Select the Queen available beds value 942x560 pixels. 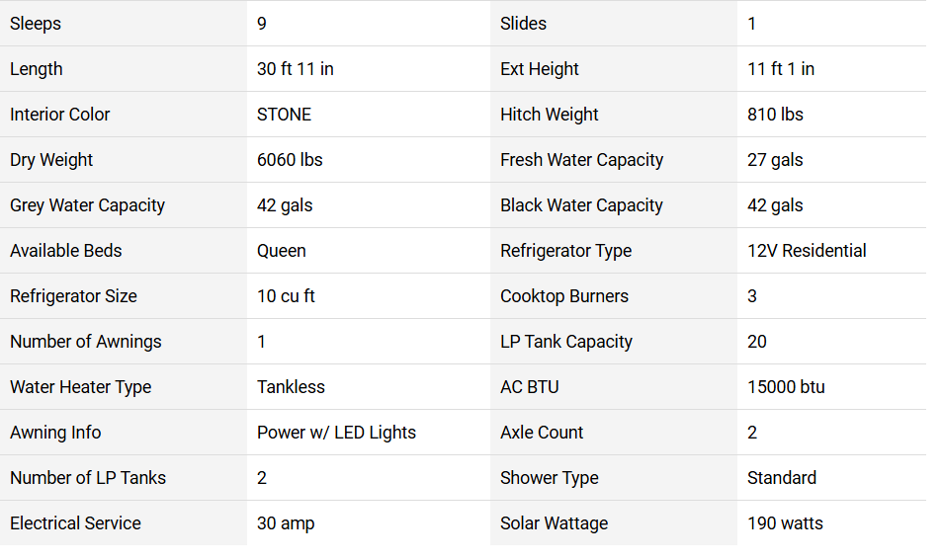click(281, 251)
